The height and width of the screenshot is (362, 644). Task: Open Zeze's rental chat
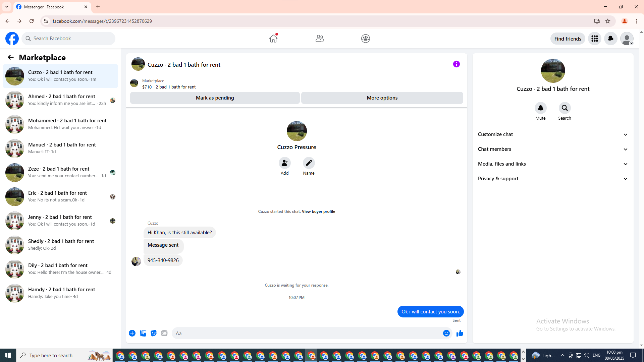[x=60, y=173]
